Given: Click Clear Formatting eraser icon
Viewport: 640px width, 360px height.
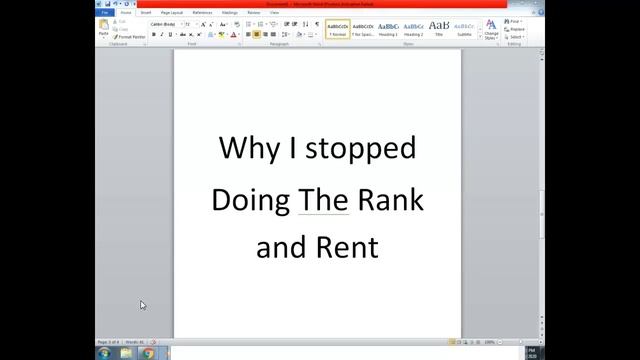Looking at the screenshot, I should click(x=237, y=24).
